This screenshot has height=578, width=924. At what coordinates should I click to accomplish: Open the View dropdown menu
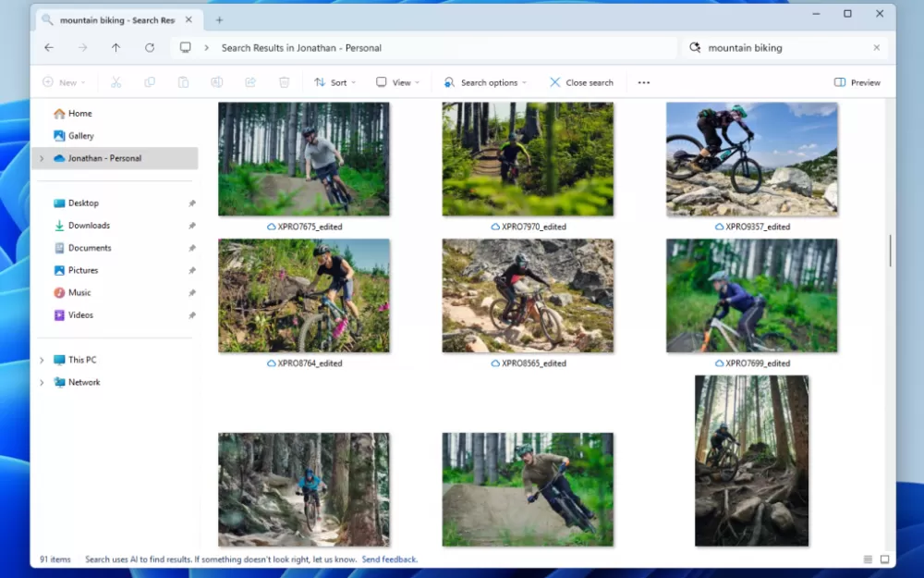(x=397, y=82)
